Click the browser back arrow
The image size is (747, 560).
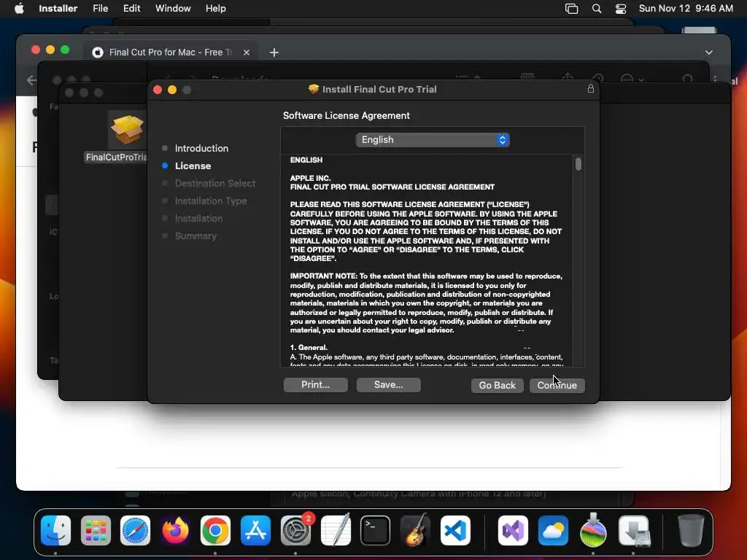(x=31, y=80)
